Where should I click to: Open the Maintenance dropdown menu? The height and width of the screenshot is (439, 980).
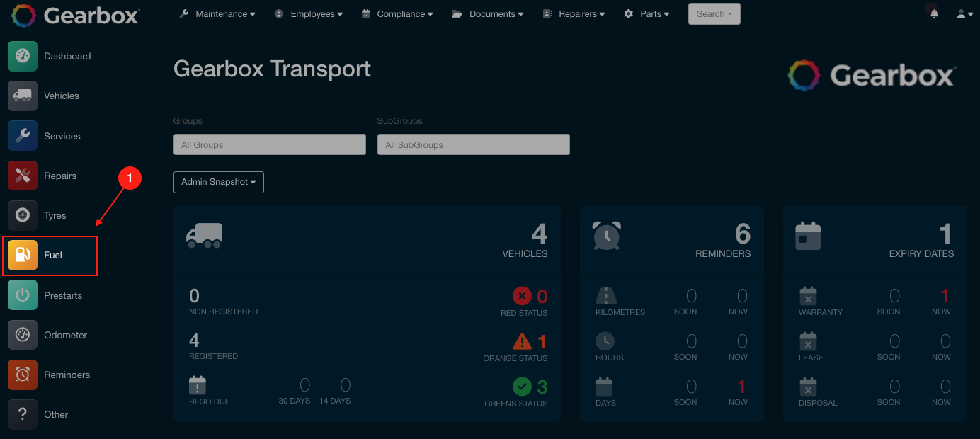(217, 13)
